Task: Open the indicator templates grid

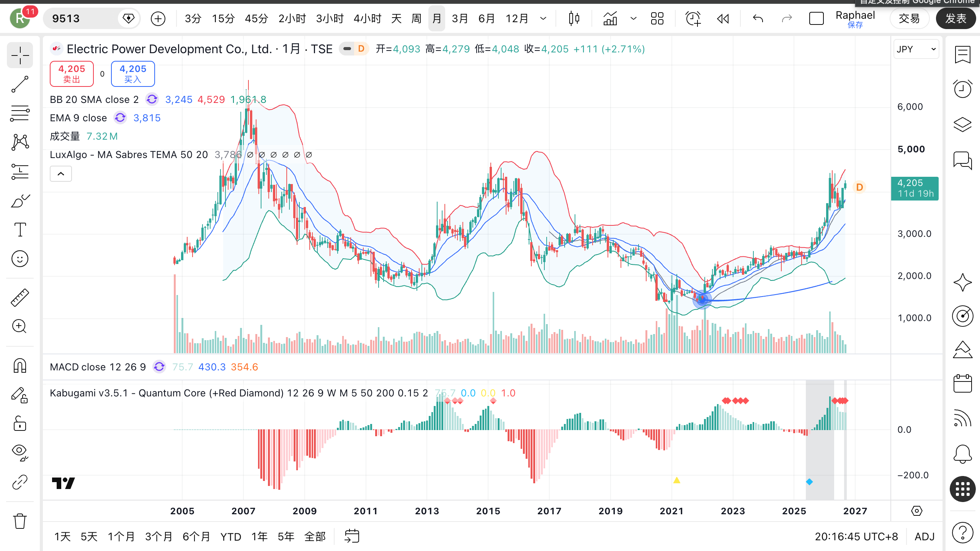Action: click(x=657, y=18)
